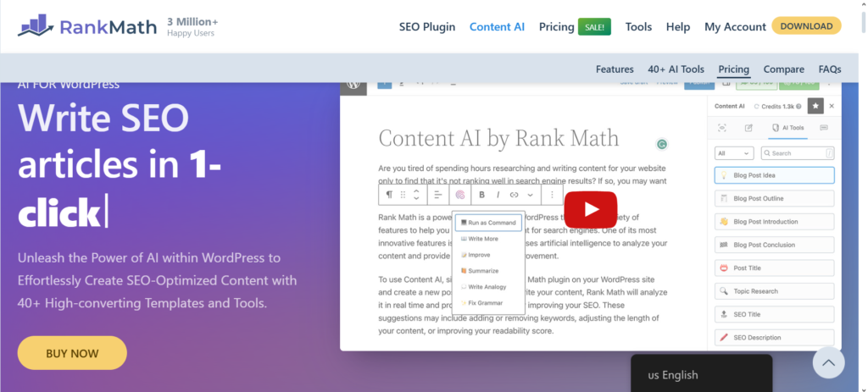This screenshot has height=392, width=868.
Task: Choose Improve from the popup menu
Action: pyautogui.click(x=476, y=255)
